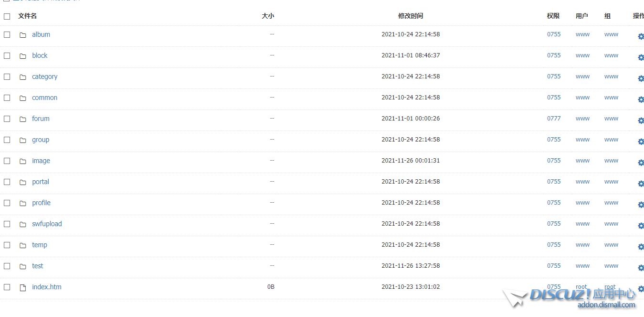The image size is (644, 317).
Task: Open the common folder link
Action: (x=44, y=98)
